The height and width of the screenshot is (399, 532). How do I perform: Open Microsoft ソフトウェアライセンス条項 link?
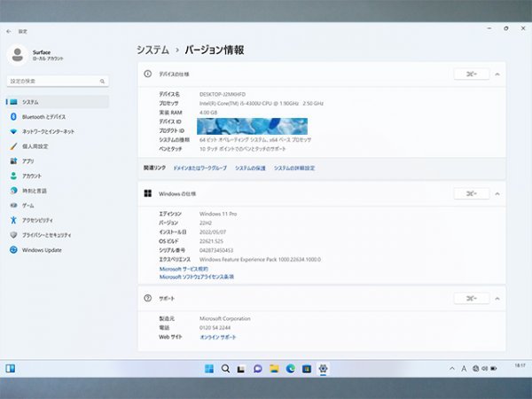click(x=197, y=277)
